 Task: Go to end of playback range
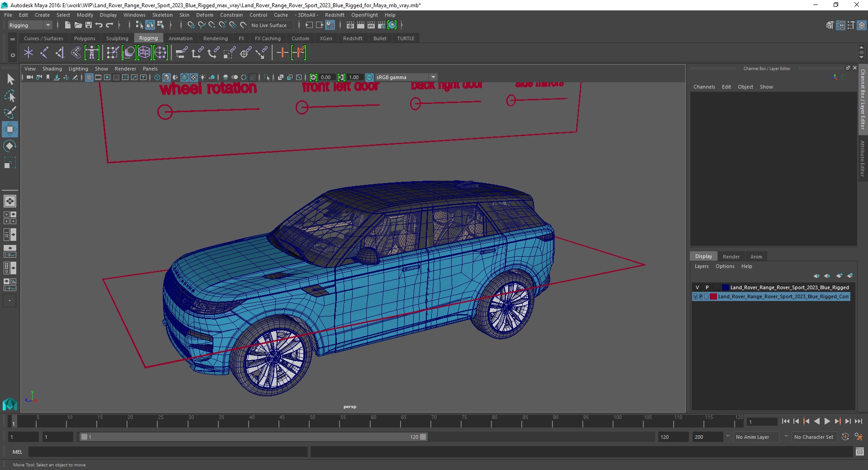pyautogui.click(x=858, y=421)
